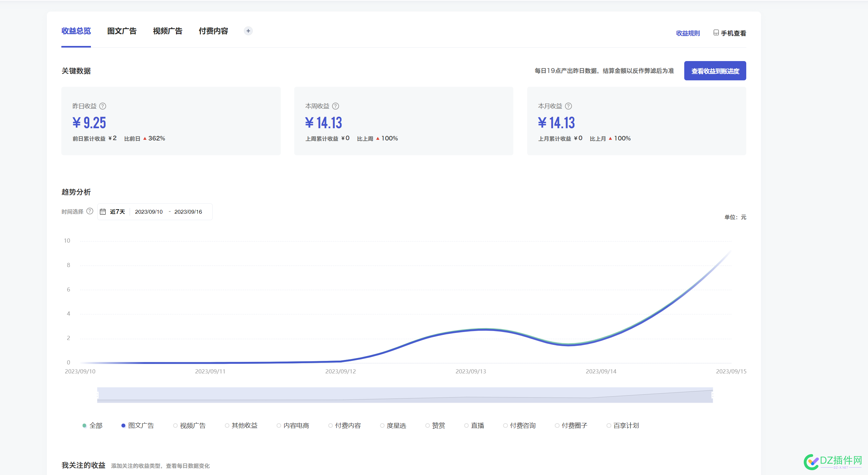The width and height of the screenshot is (868, 475).
Task: Switch to the 付费内容 tab
Action: 213,31
